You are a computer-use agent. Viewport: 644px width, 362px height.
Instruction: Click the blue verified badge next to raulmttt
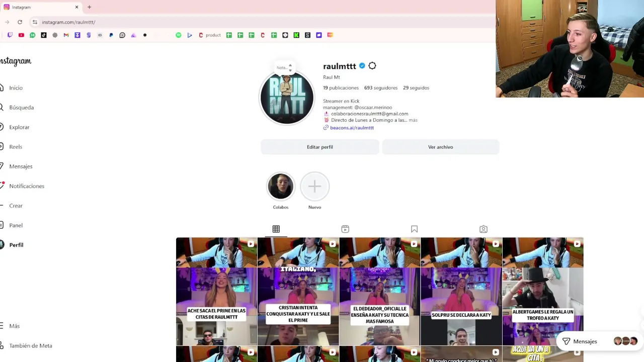coord(362,66)
